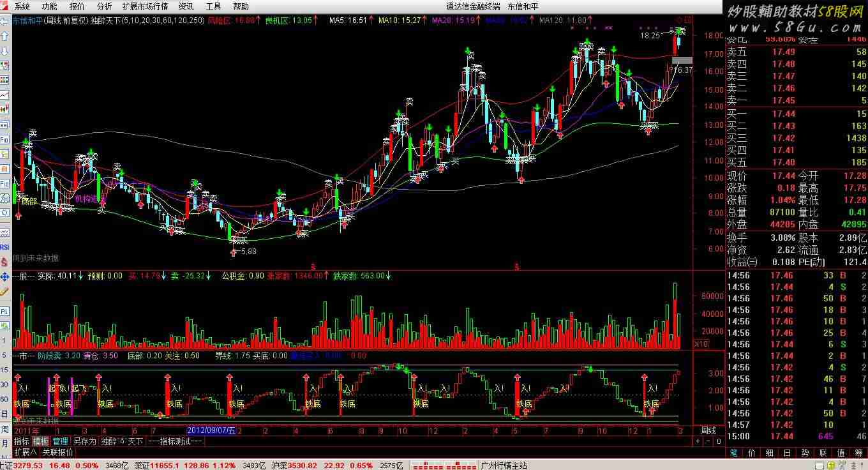
Task: Open the 扩展市场行情 menu
Action: [x=145, y=6]
